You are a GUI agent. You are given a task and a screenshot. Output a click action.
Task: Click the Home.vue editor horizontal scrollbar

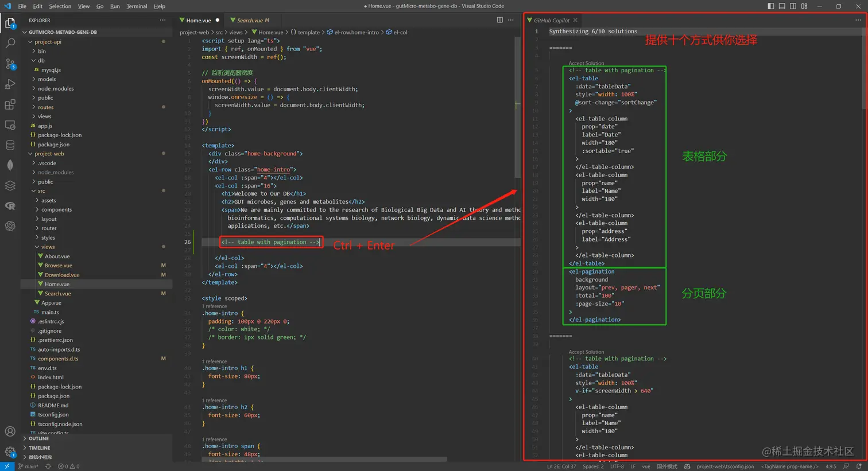pyautogui.click(x=325, y=460)
